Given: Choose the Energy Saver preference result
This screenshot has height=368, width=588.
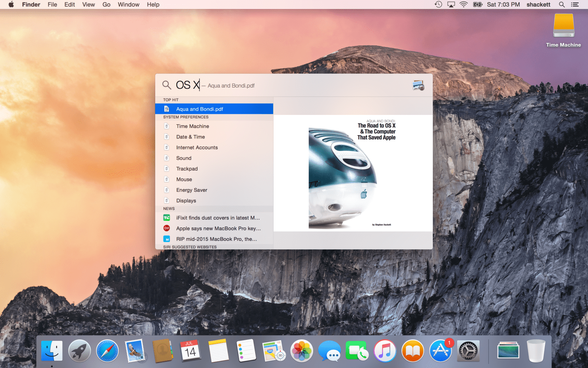Looking at the screenshot, I should pyautogui.click(x=192, y=190).
